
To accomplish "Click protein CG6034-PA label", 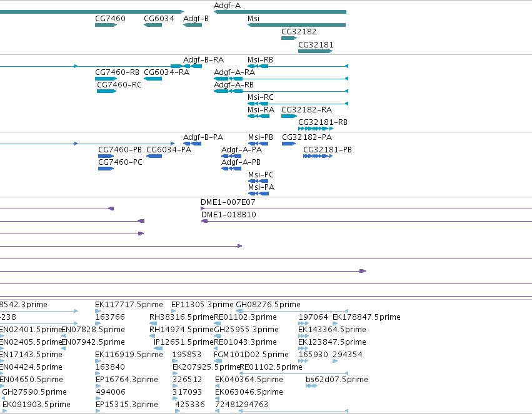I will click(169, 150).
